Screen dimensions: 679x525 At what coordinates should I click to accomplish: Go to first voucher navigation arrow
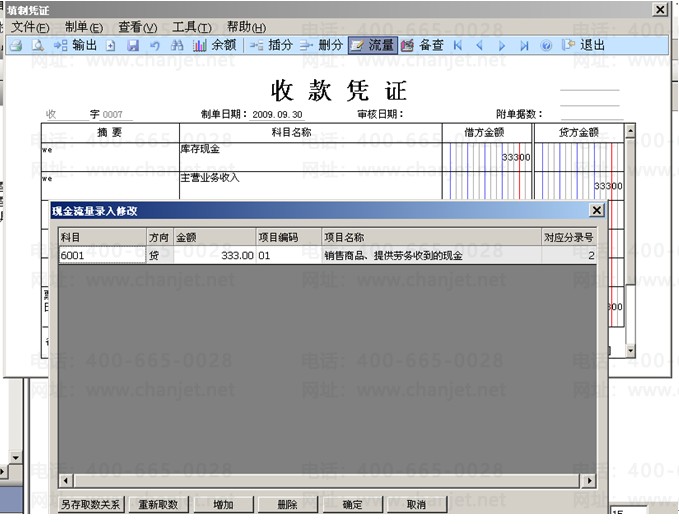click(458, 45)
